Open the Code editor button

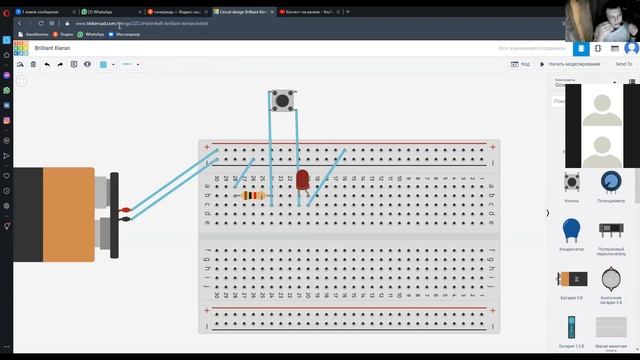click(x=520, y=64)
